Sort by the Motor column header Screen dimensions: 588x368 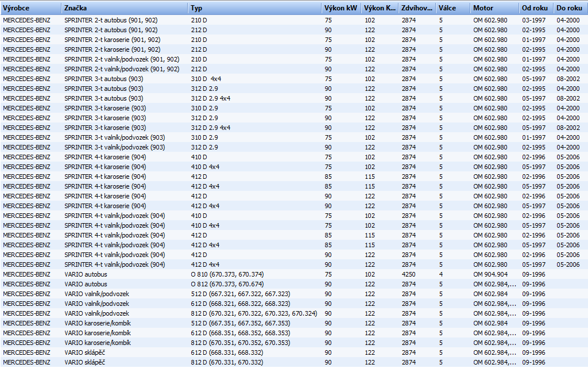pos(494,8)
